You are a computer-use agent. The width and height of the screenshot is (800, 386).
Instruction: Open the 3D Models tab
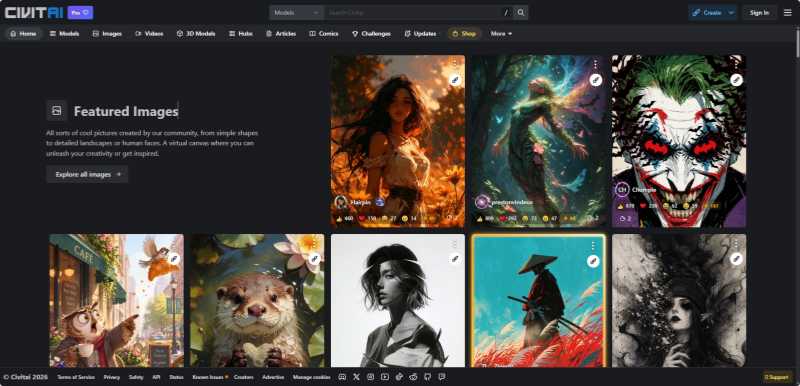point(196,34)
